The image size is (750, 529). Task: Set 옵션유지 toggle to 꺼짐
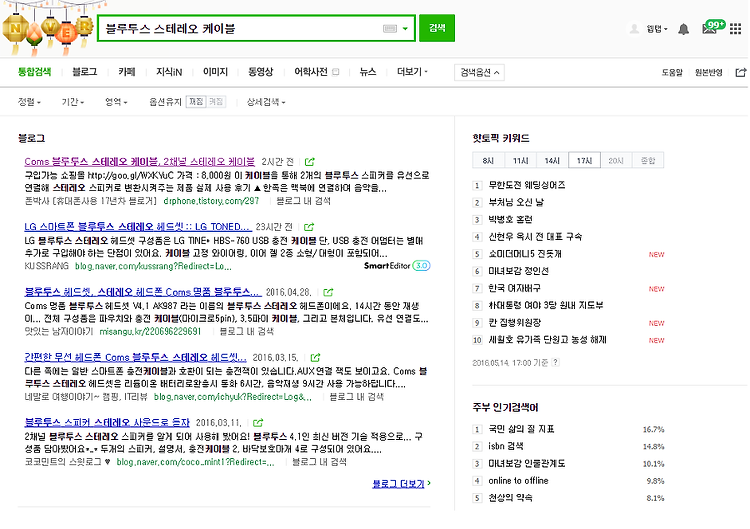196,101
